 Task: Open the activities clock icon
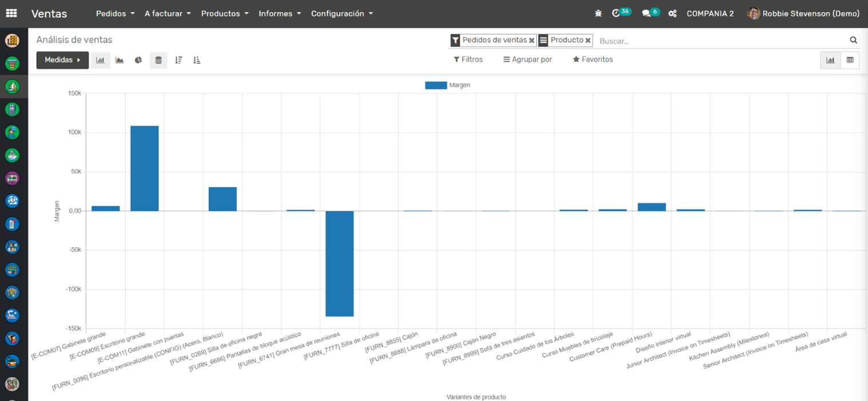616,13
